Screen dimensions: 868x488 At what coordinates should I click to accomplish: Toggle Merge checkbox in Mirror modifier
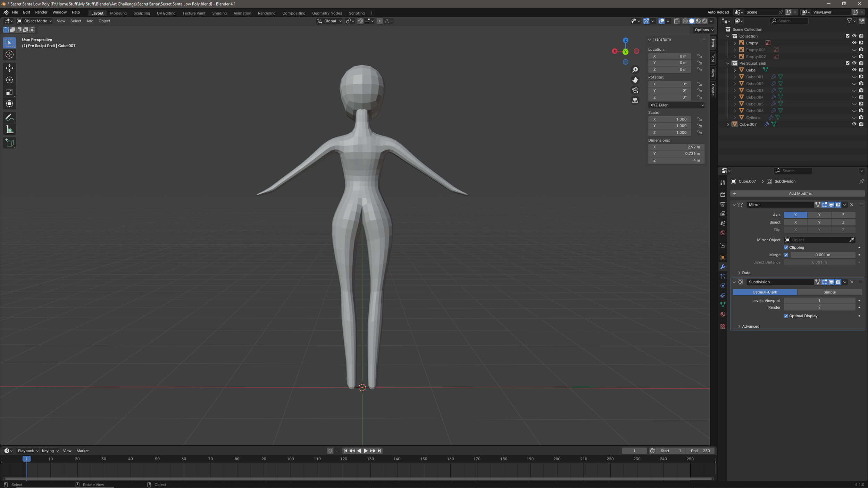786,255
